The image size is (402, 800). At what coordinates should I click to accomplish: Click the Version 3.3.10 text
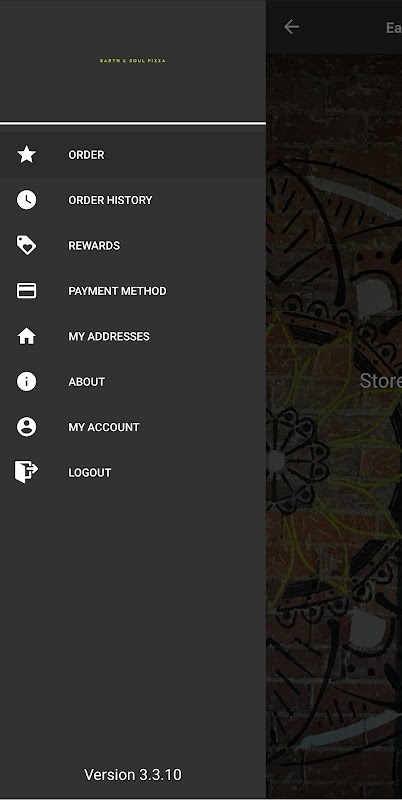[x=133, y=774]
